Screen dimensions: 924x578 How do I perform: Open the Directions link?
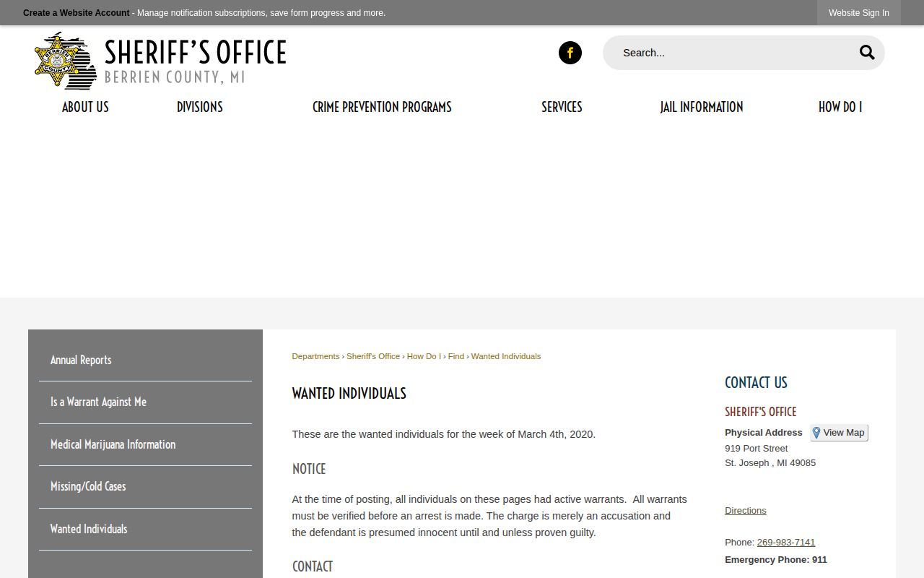point(746,510)
